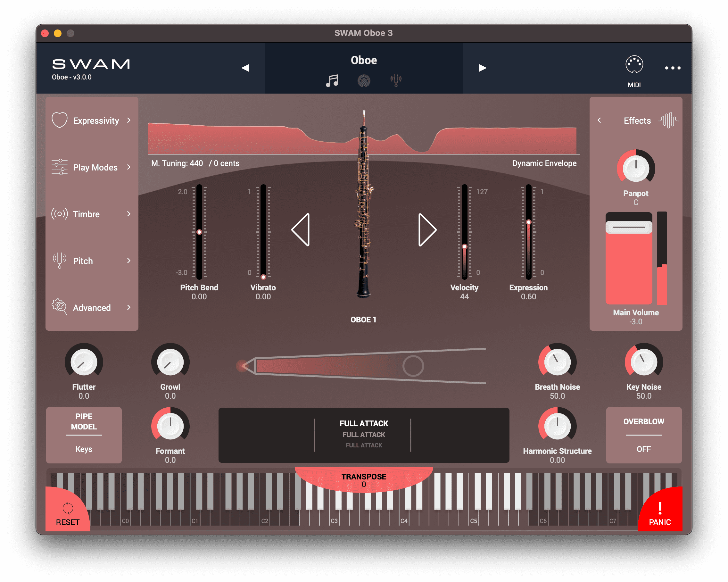The height and width of the screenshot is (582, 728).
Task: Open the MIDI mapping dial icon
Action: pos(634,64)
